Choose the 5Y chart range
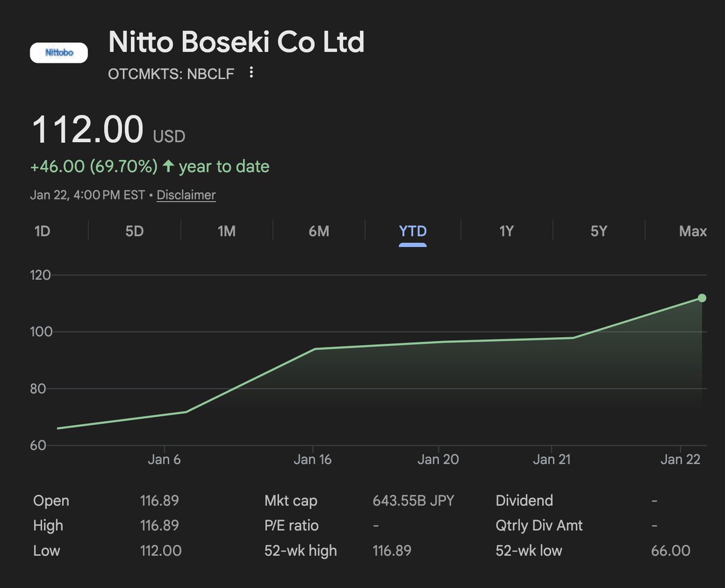Image resolution: width=725 pixels, height=588 pixels. pyautogui.click(x=598, y=231)
